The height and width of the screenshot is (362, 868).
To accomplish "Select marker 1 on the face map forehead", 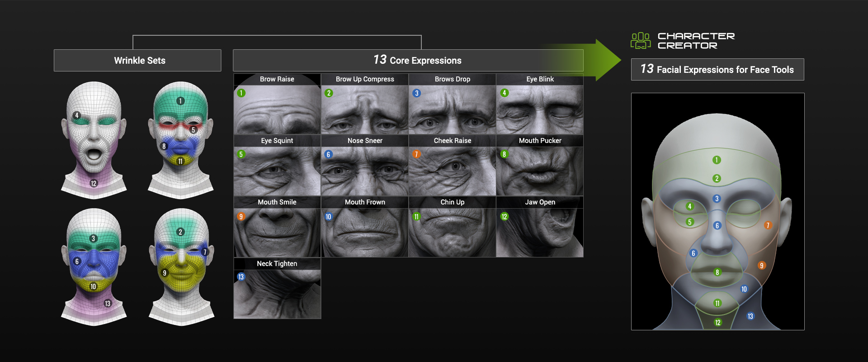I will tap(717, 160).
